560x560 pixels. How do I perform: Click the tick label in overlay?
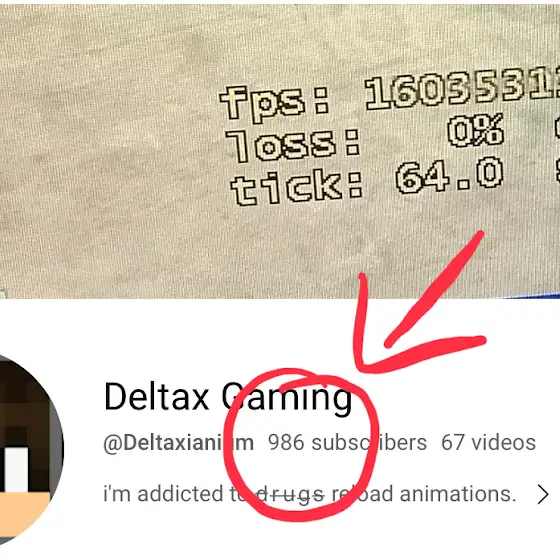pyautogui.click(x=297, y=187)
